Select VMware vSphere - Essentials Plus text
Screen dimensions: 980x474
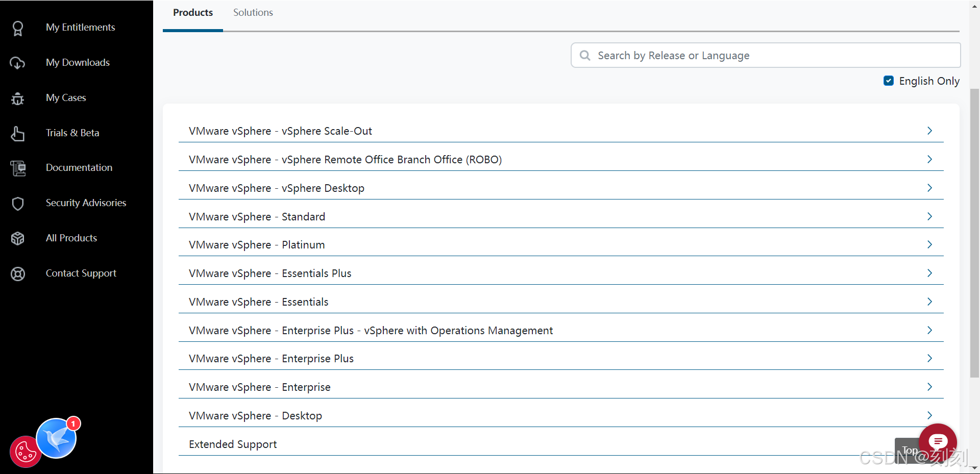pyautogui.click(x=270, y=273)
